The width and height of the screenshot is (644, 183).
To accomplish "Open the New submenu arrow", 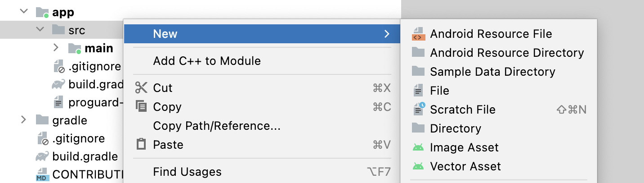I will (387, 34).
